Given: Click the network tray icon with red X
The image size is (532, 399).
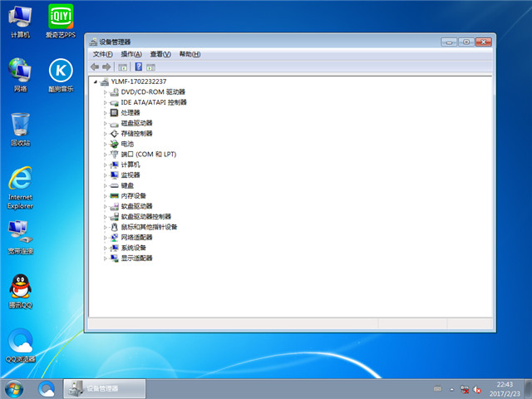Looking at the screenshot, I should tap(464, 389).
